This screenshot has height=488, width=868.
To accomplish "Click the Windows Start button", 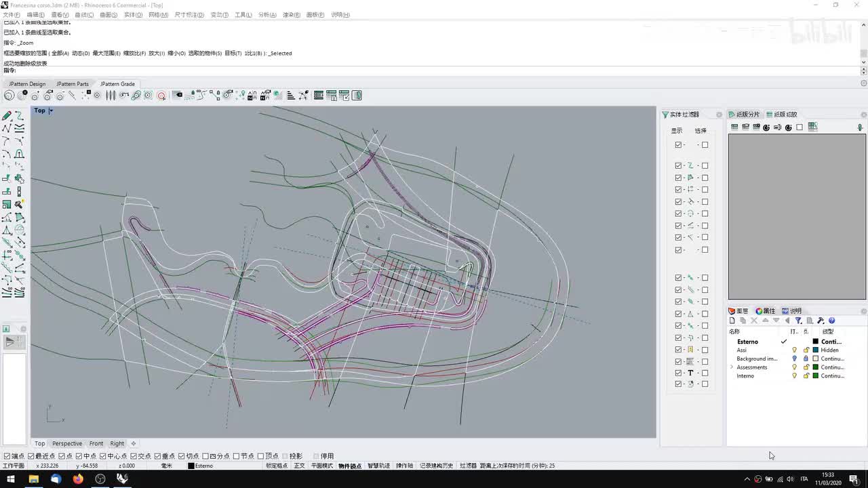I will (x=11, y=479).
